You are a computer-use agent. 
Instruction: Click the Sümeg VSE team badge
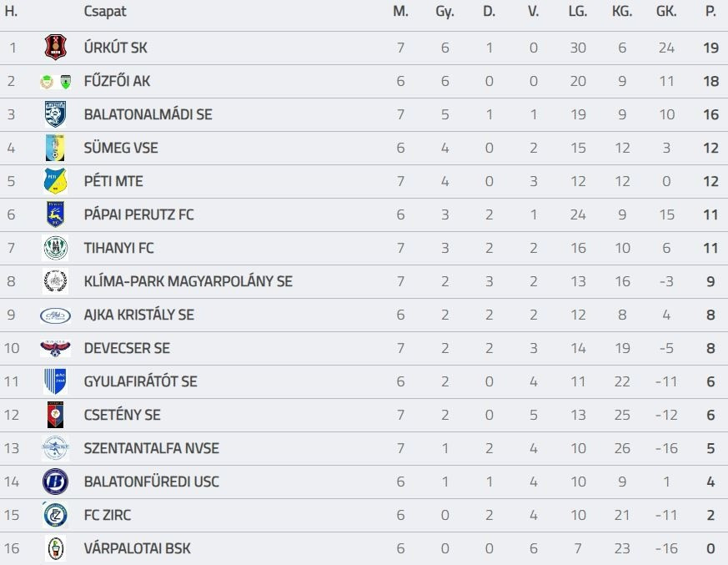(55, 148)
